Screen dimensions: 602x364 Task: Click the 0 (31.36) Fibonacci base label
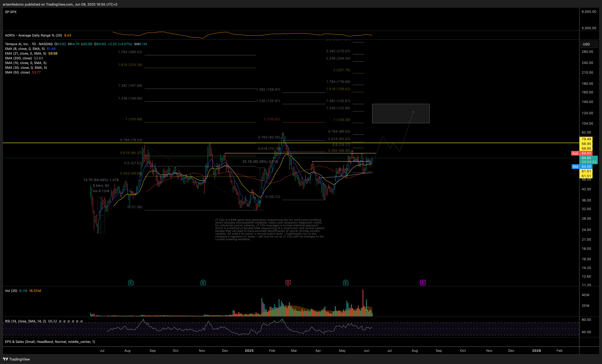(x=135, y=207)
